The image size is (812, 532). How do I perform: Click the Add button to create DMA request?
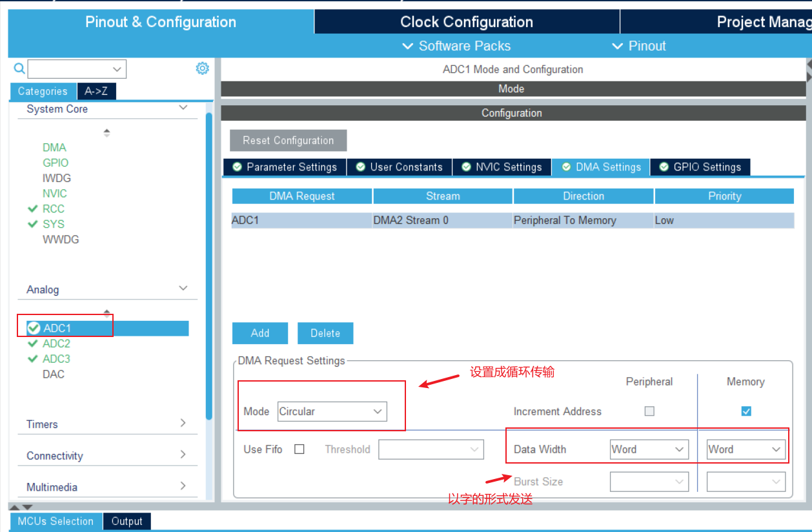pos(259,333)
